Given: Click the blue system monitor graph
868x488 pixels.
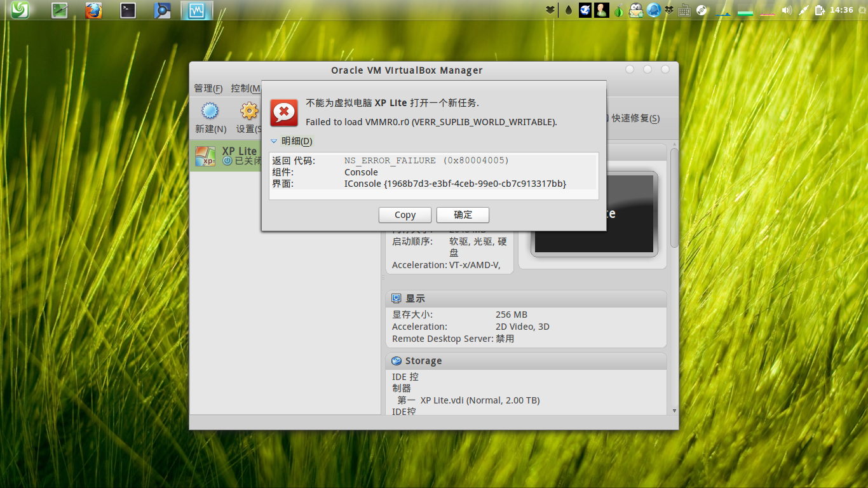Looking at the screenshot, I should click(x=723, y=10).
